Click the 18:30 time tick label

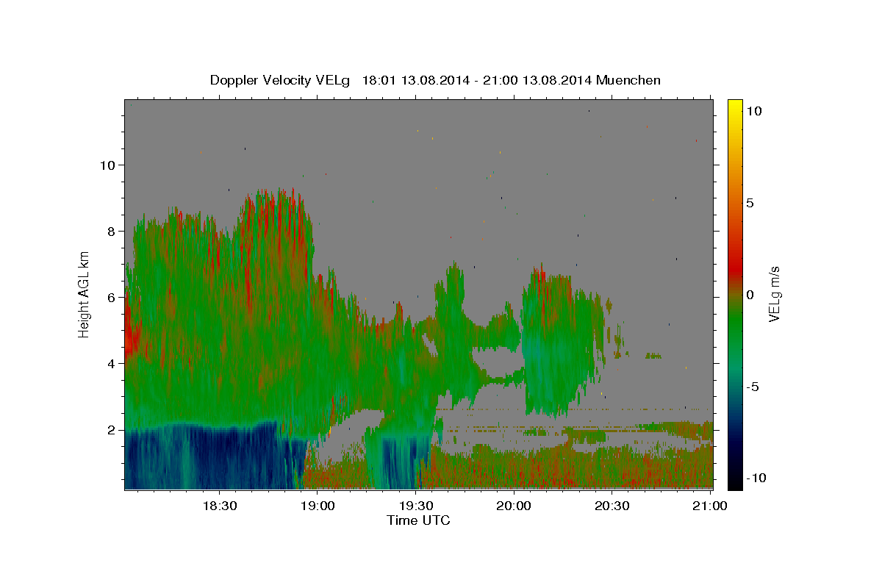pyautogui.click(x=219, y=506)
